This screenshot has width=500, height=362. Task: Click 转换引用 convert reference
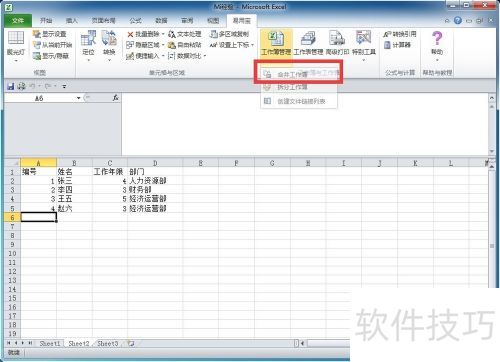pyautogui.click(x=400, y=34)
